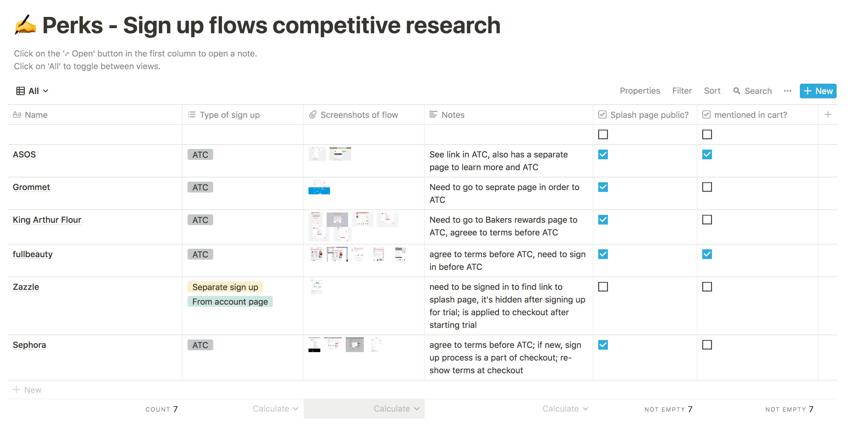This screenshot has height=434, width=868.
Task: Click the magnifying glass Search icon
Action: (736, 91)
